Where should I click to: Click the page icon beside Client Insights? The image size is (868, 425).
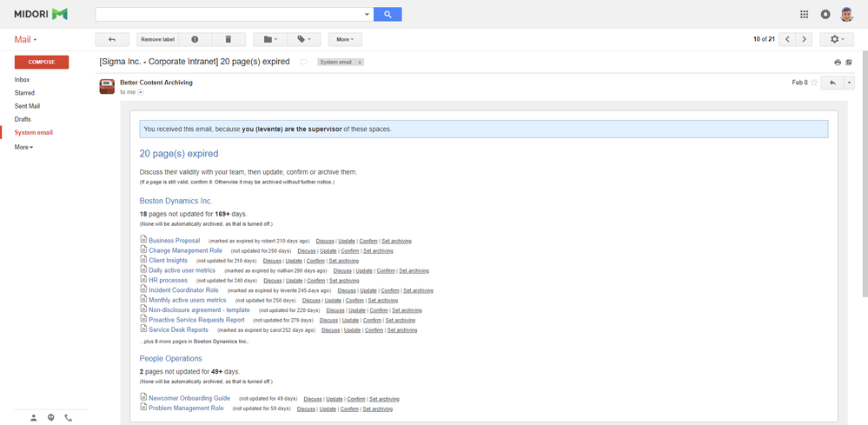click(x=143, y=260)
